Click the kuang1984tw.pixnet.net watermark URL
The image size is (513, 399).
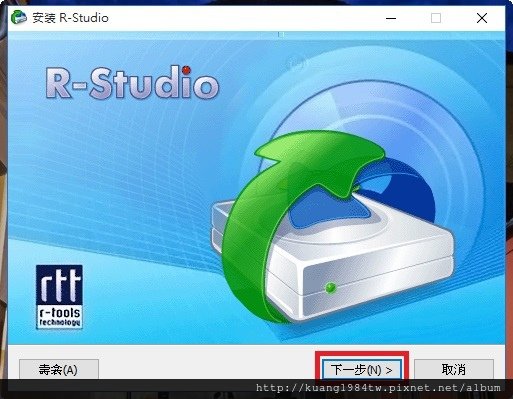click(x=378, y=388)
